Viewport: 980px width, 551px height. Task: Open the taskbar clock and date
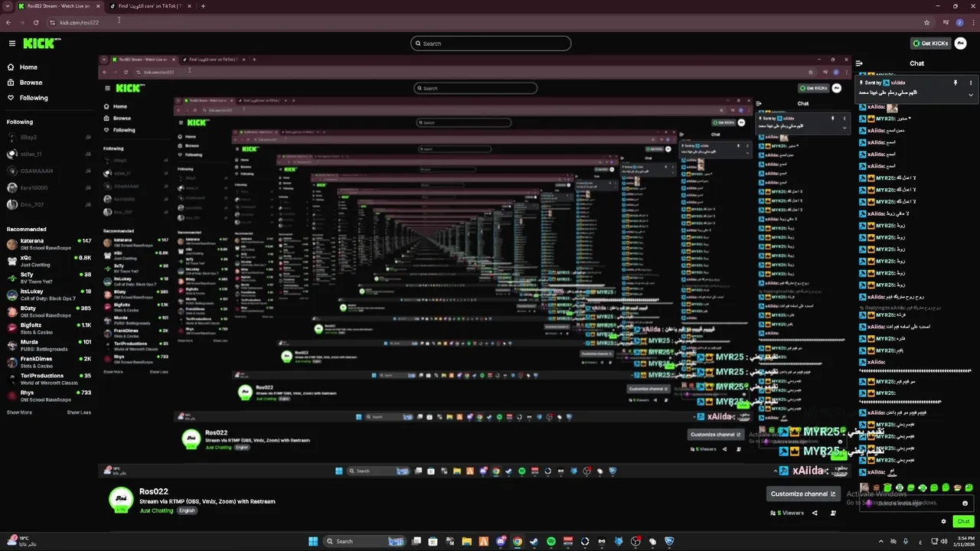pyautogui.click(x=964, y=541)
